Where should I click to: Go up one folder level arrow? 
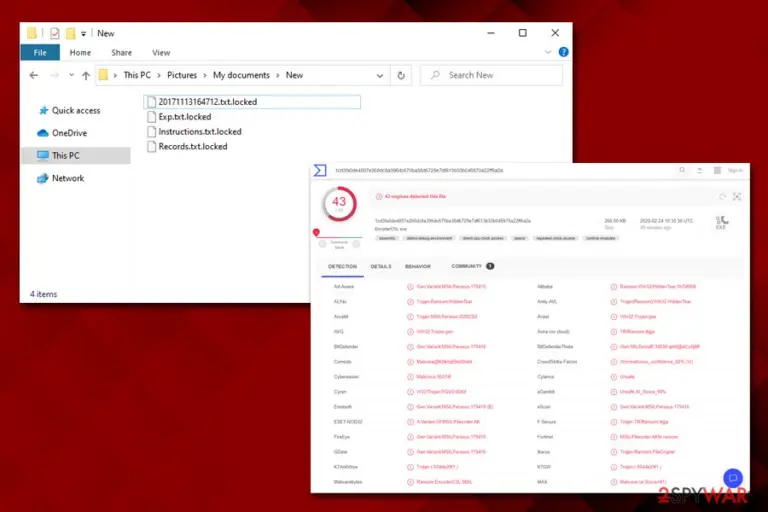coord(86,75)
